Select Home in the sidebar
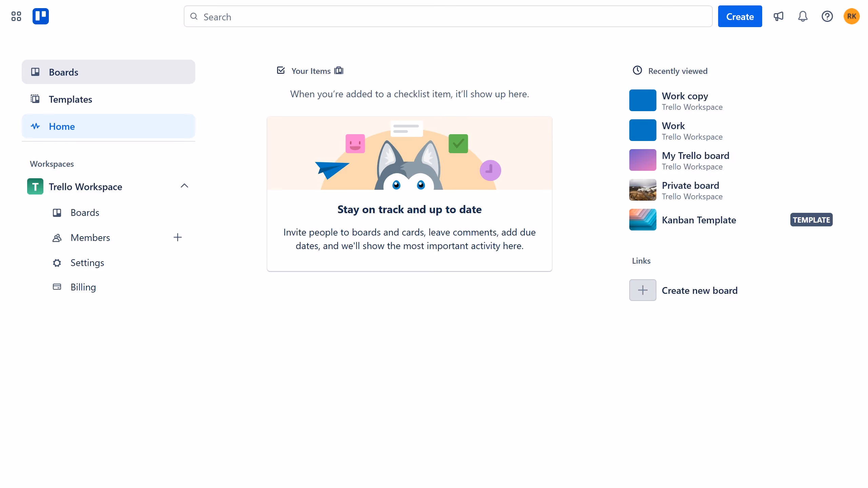Viewport: 868px width, 488px height. click(x=108, y=126)
